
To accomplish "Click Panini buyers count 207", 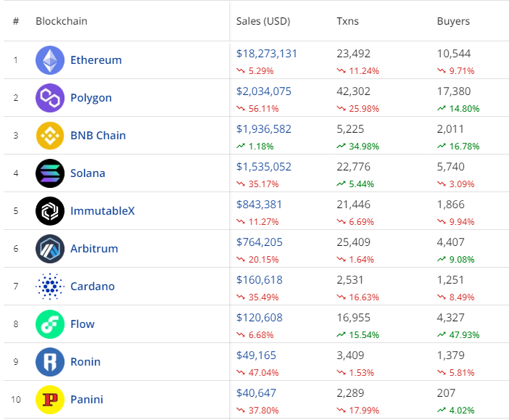I will [x=446, y=392].
